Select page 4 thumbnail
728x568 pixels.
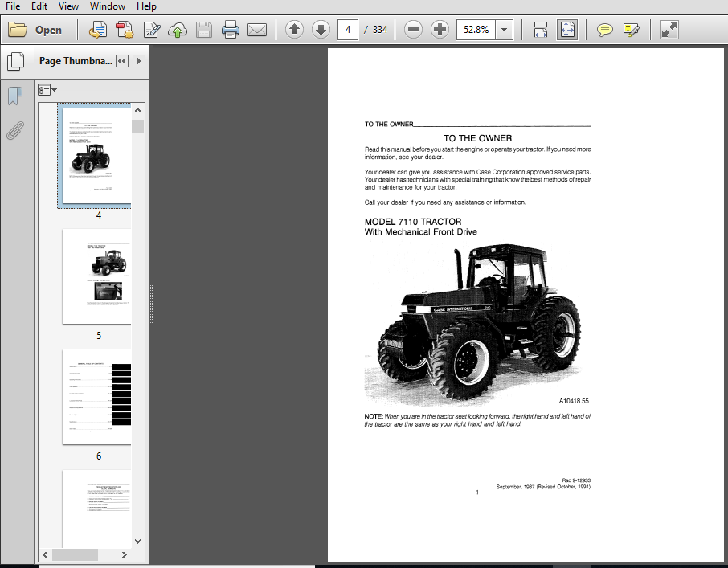pos(96,156)
